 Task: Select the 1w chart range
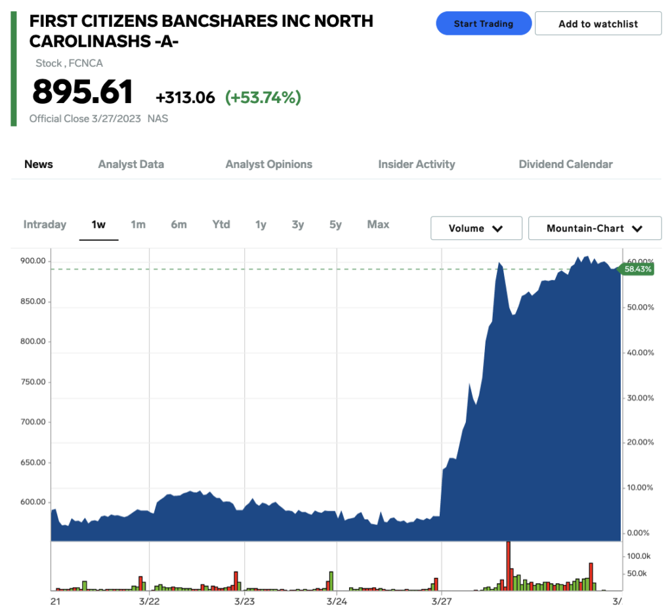[x=98, y=224]
